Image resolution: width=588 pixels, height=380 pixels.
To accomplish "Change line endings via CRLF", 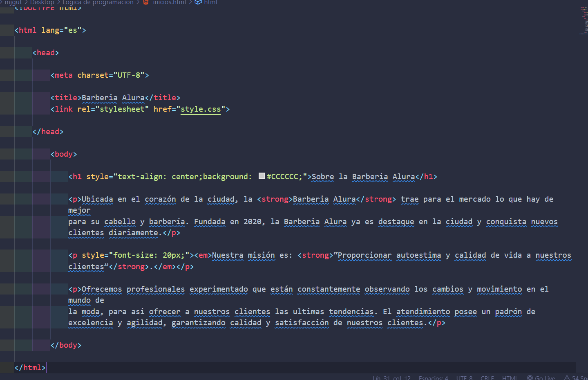I will [487, 378].
